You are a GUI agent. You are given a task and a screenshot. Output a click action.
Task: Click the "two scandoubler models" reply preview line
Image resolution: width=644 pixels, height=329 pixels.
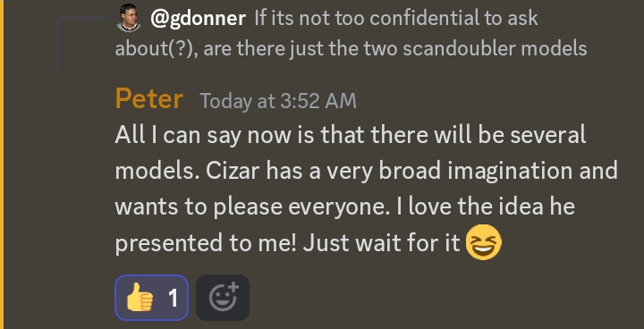pyautogui.click(x=351, y=49)
